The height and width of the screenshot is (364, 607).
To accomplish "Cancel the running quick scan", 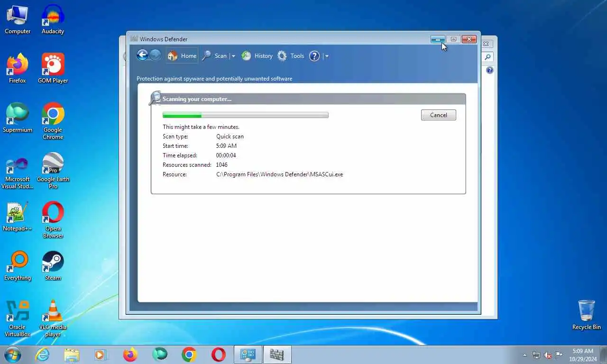I will coord(438,115).
